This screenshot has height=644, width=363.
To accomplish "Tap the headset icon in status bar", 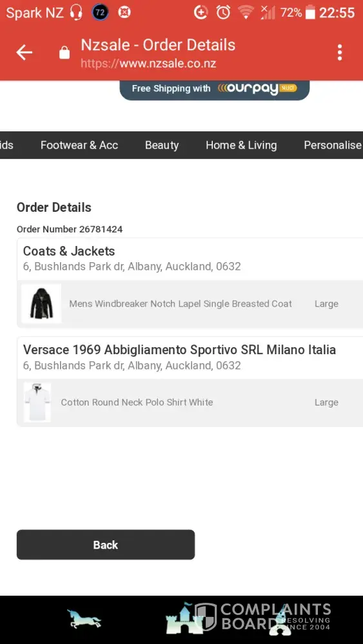I will (x=75, y=13).
